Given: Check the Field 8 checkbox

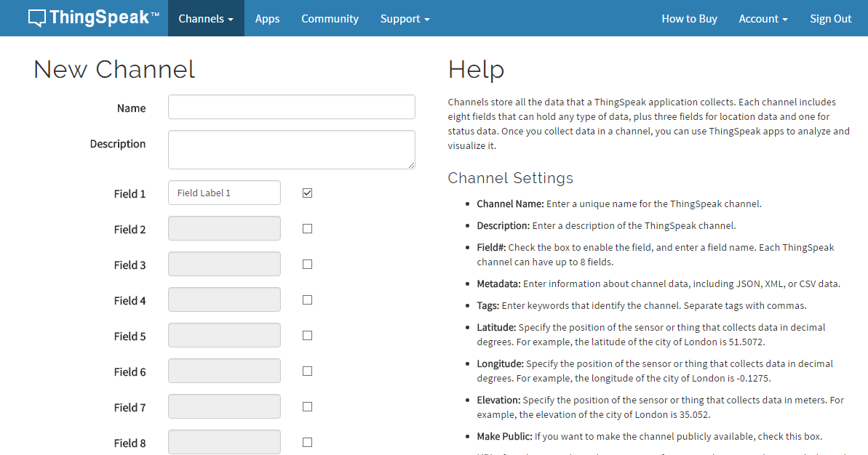Looking at the screenshot, I should point(307,442).
